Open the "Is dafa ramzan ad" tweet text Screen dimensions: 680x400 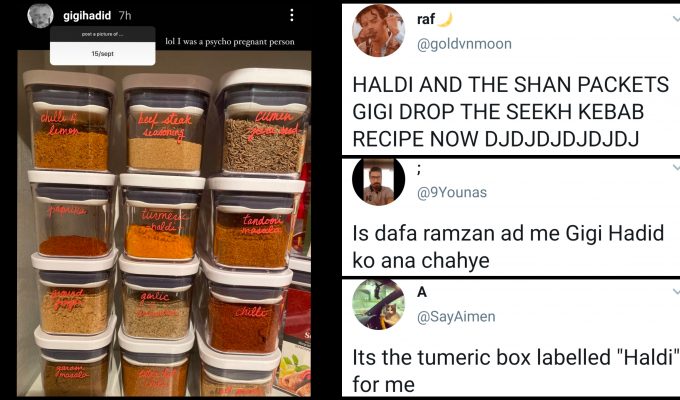[x=508, y=246]
